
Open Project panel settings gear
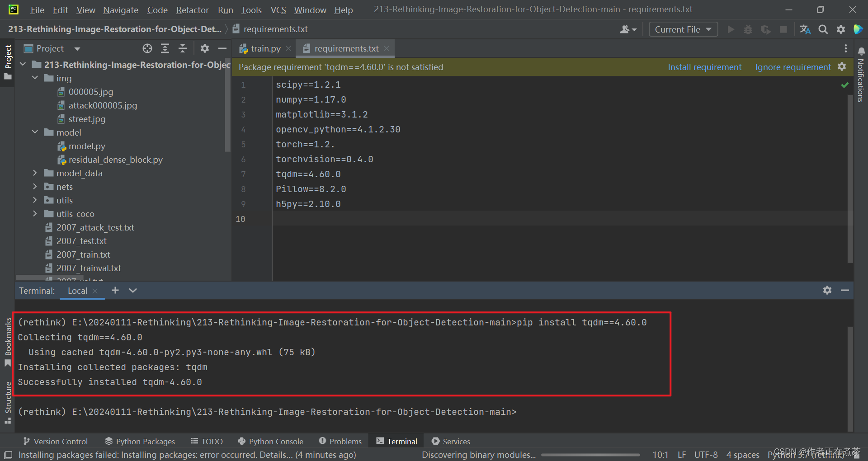click(x=205, y=48)
